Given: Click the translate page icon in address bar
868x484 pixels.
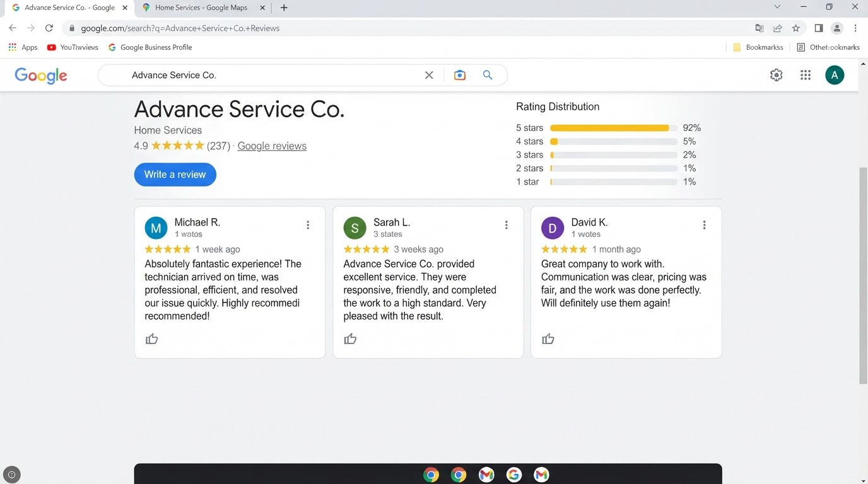Looking at the screenshot, I should [759, 28].
